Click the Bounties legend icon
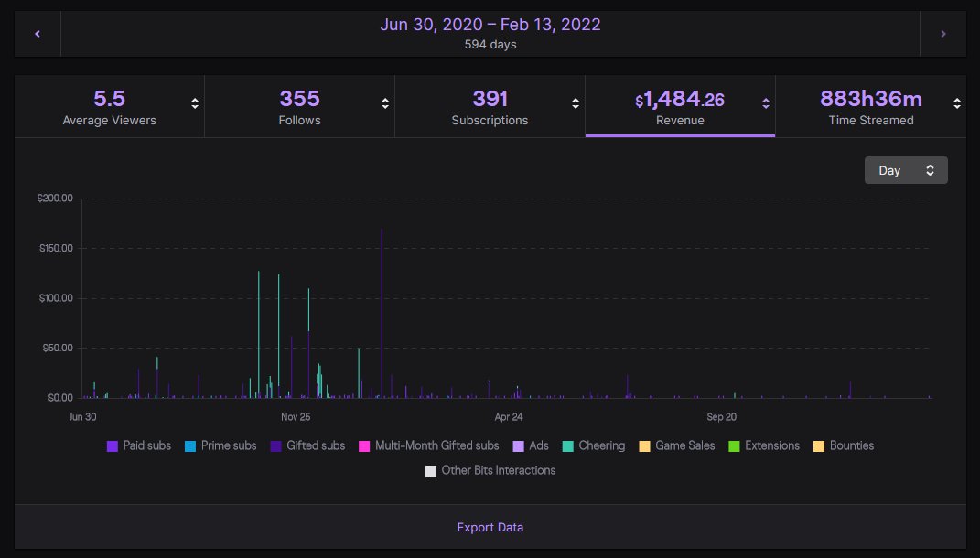The height and width of the screenshot is (558, 980). point(820,445)
